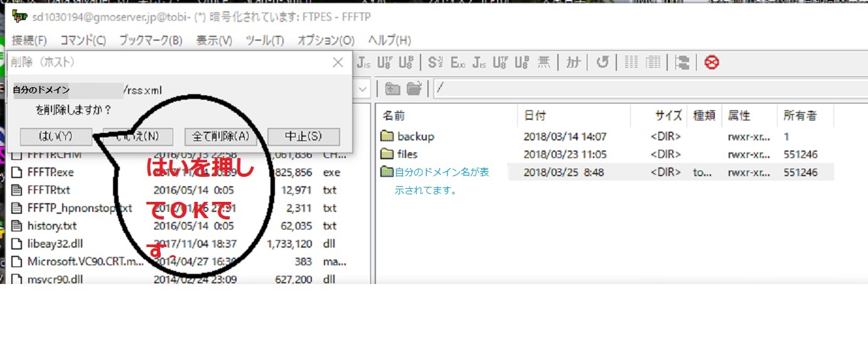Select libeay32.dll in local list
Image resolution: width=868 pixels, height=358 pixels.
tap(55, 244)
